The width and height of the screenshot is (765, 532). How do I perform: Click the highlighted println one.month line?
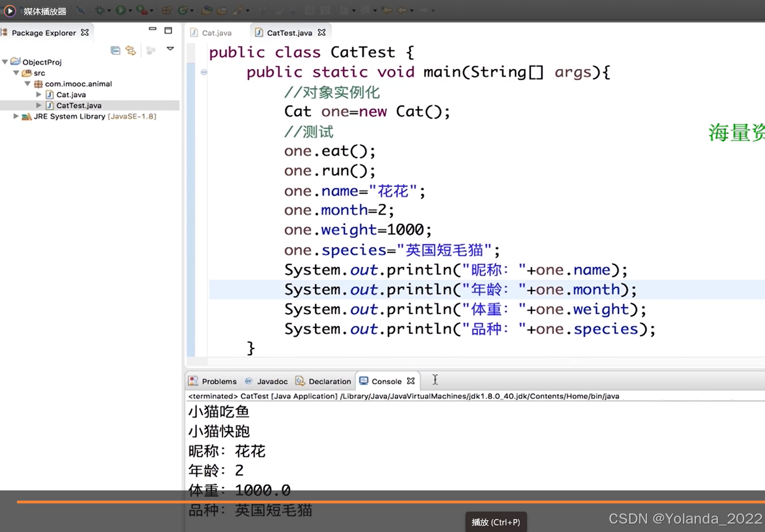[x=461, y=289]
